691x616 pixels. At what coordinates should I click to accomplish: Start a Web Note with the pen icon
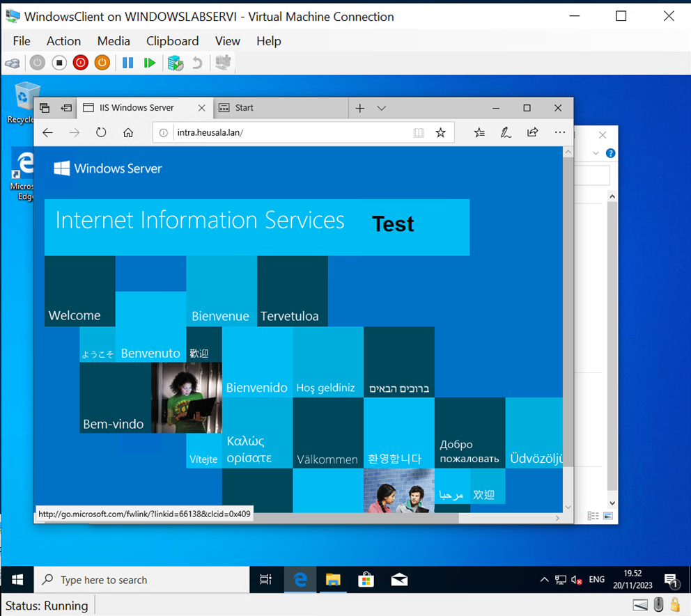(506, 132)
